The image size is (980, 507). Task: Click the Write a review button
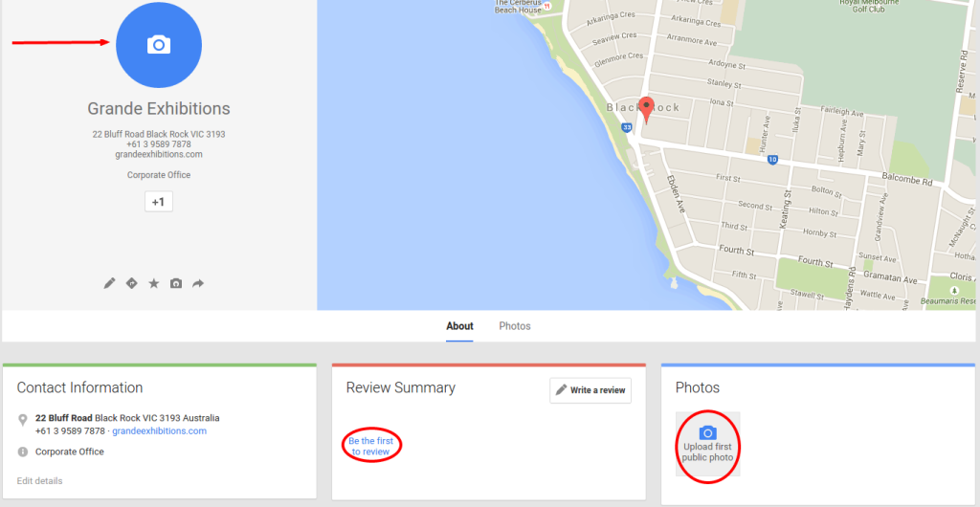pos(590,390)
